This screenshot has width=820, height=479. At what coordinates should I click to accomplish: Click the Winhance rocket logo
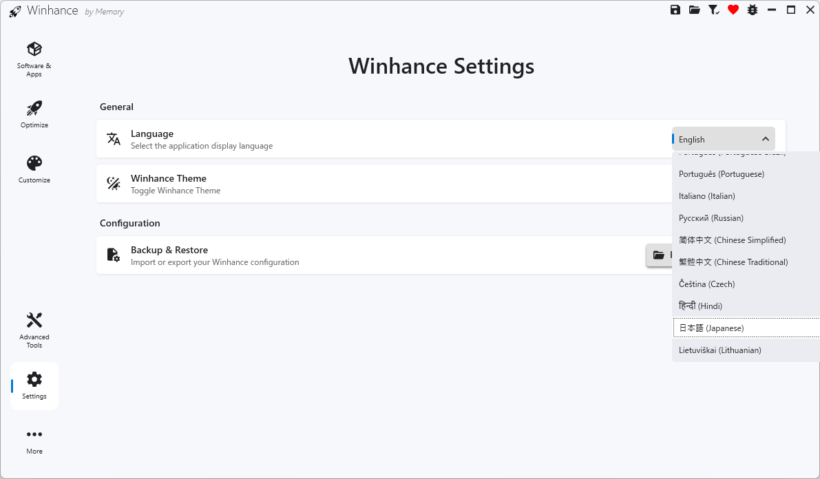click(x=15, y=11)
